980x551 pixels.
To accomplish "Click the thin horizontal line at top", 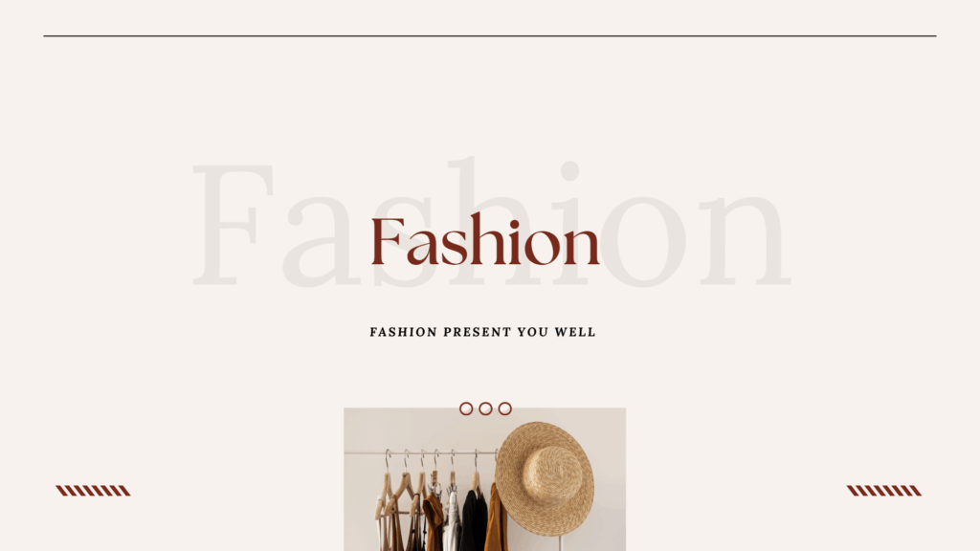I will 490,36.
